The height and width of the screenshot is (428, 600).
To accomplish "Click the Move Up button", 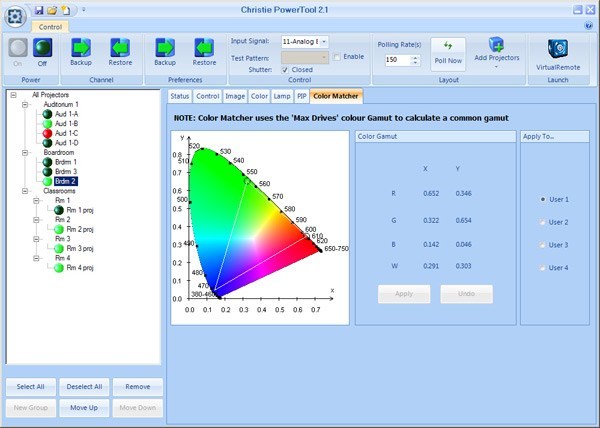I will [84, 408].
